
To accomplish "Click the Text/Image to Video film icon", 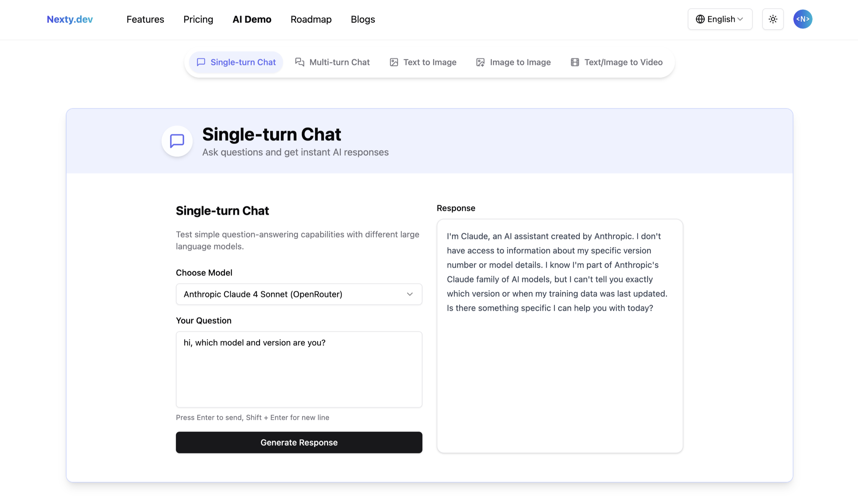I will coord(575,62).
